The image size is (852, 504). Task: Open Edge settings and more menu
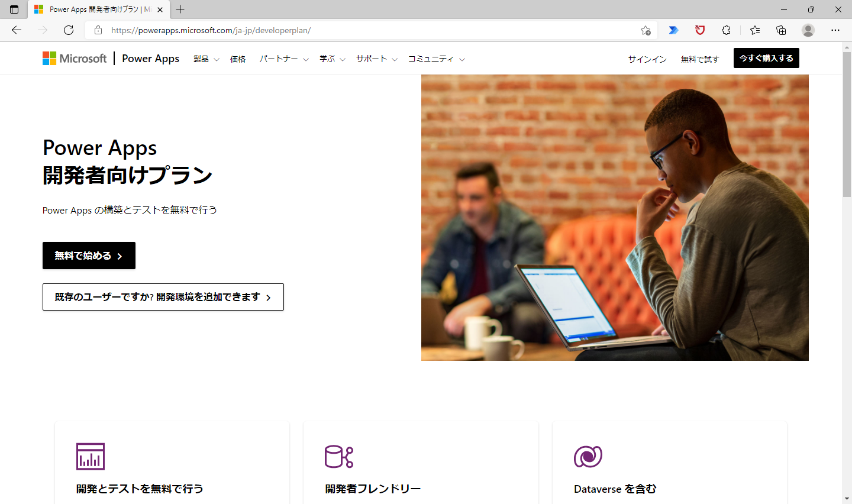pyautogui.click(x=835, y=30)
